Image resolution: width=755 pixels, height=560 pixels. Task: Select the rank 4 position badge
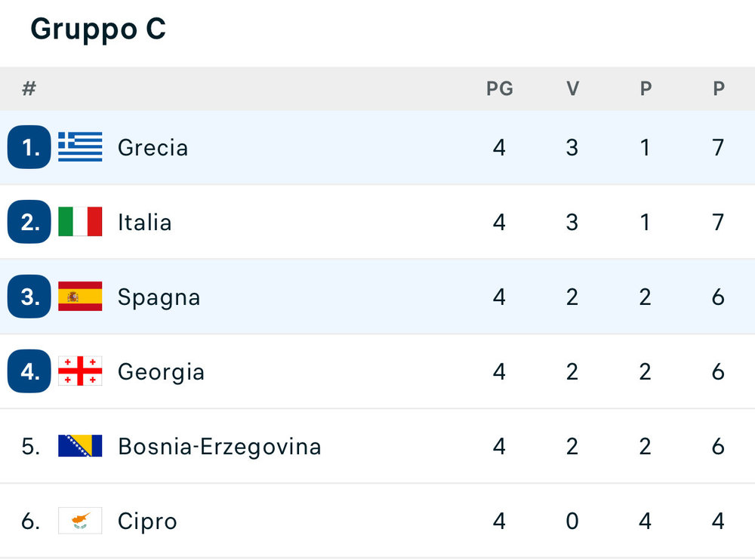tap(29, 371)
